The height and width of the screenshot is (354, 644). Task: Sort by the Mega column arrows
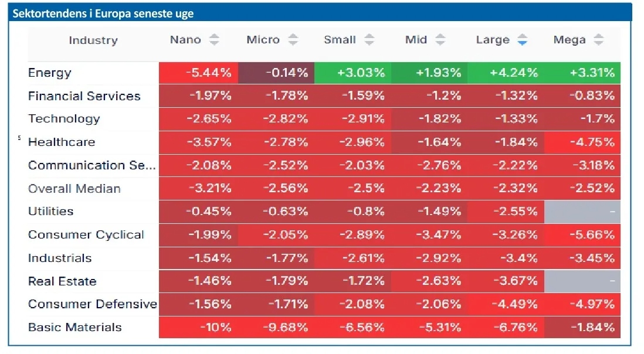[x=598, y=40]
